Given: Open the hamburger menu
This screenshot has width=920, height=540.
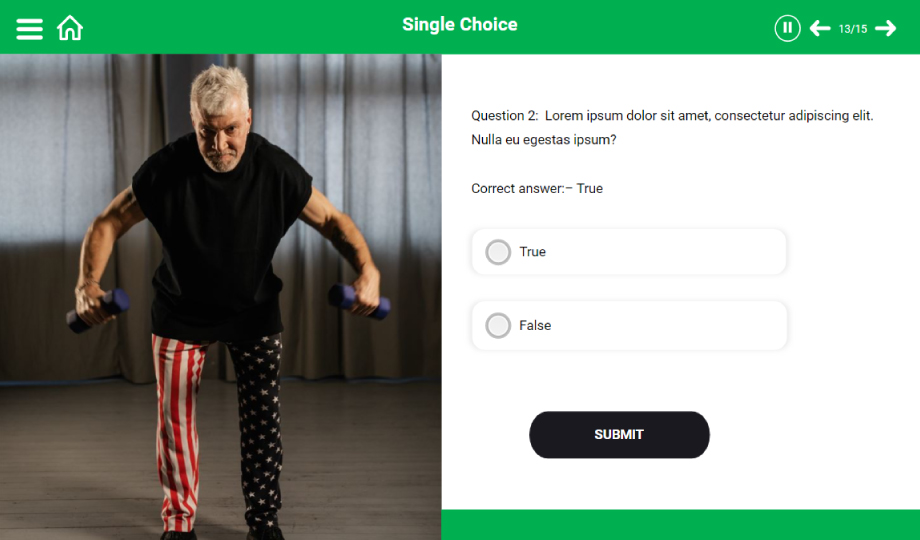Looking at the screenshot, I should (29, 29).
